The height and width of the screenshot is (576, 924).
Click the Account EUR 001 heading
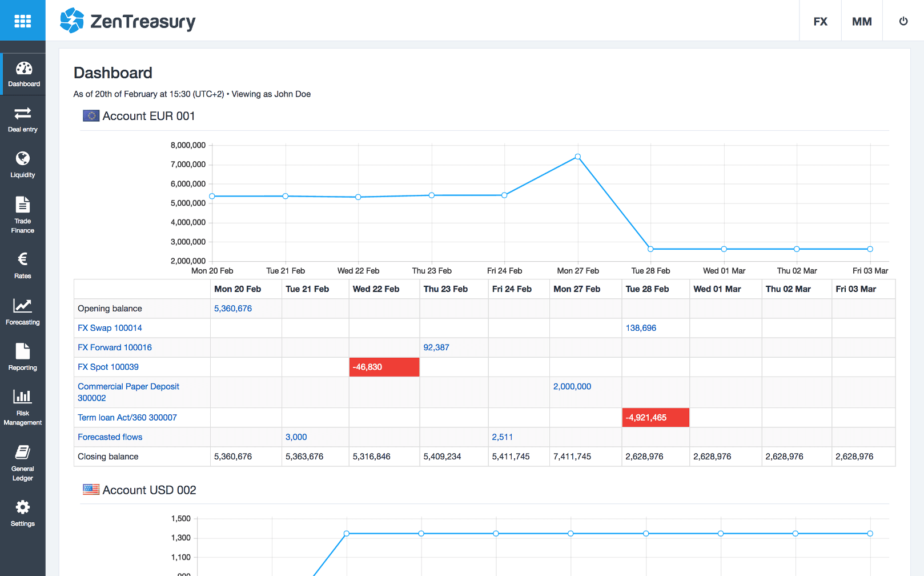[148, 116]
